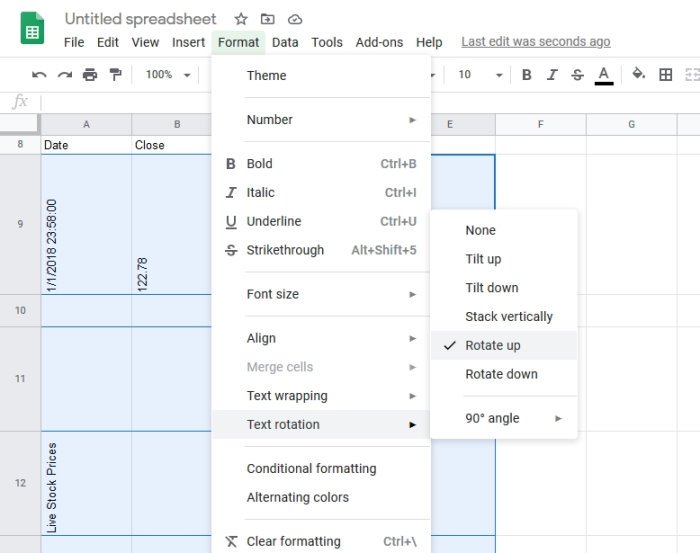Select Tilt down rotation option
The image size is (700, 553).
(491, 287)
